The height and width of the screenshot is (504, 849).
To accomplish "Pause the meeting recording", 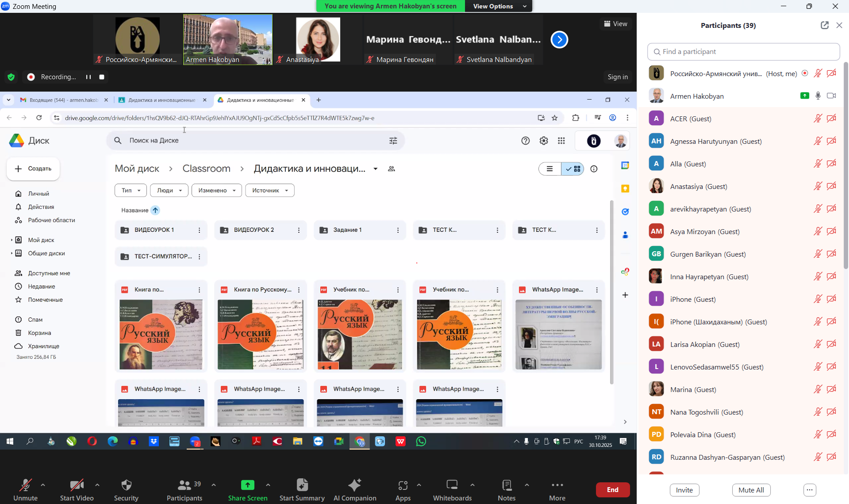I will click(88, 77).
